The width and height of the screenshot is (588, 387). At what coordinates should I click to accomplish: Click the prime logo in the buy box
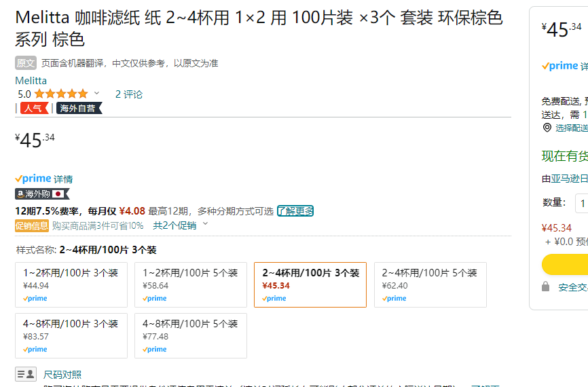point(559,66)
